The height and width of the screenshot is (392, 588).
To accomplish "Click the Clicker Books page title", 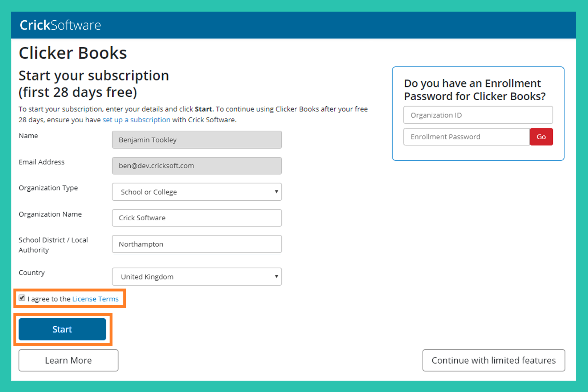I will coord(73,53).
